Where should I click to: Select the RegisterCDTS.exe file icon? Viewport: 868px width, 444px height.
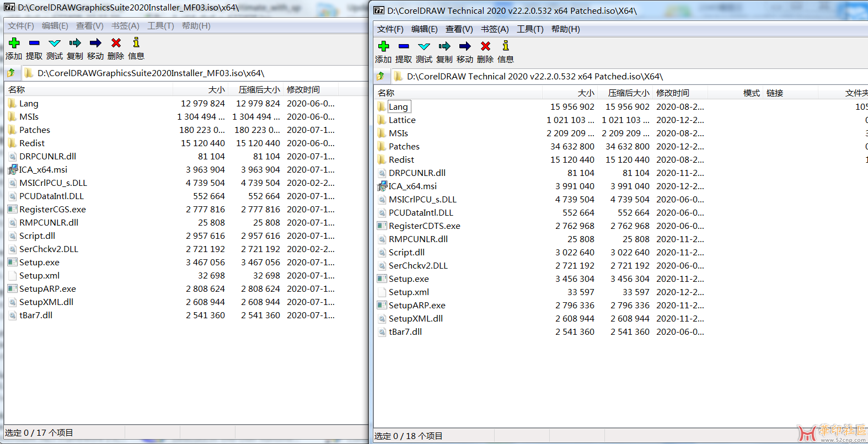pos(382,226)
